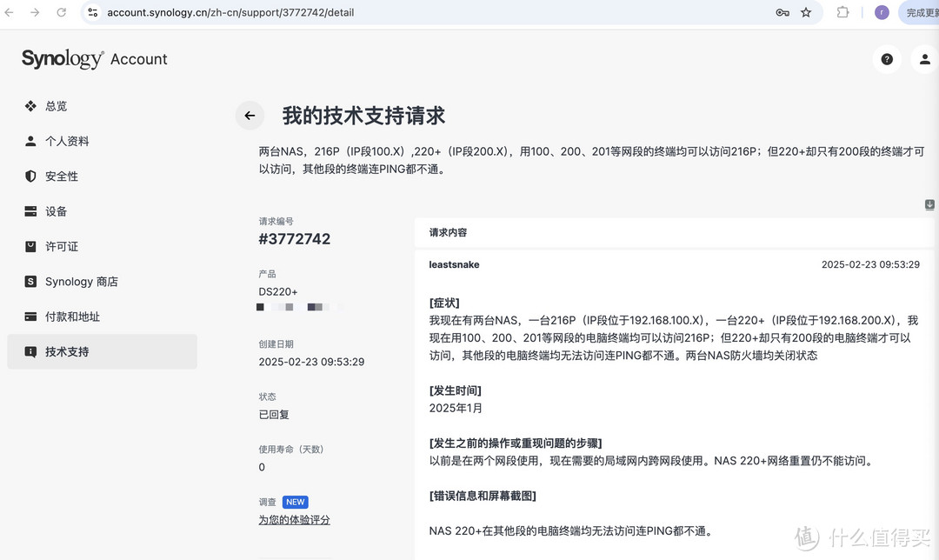The height and width of the screenshot is (560, 939).
Task: Open browser extensions puzzle icon
Action: click(842, 12)
